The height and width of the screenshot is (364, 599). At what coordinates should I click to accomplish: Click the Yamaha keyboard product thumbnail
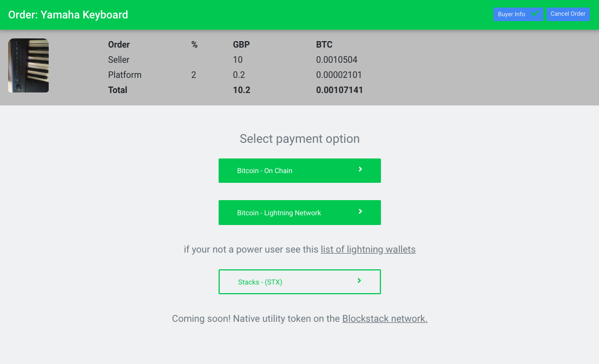[28, 65]
